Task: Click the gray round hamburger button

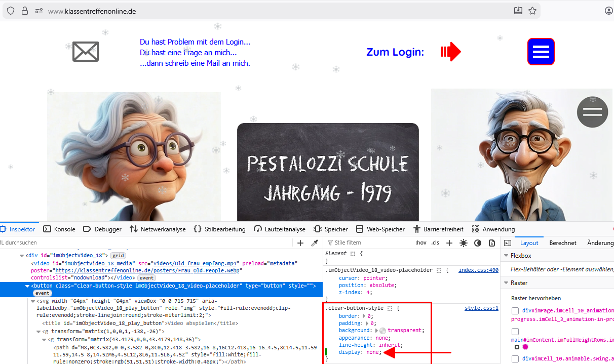Action: tap(592, 112)
